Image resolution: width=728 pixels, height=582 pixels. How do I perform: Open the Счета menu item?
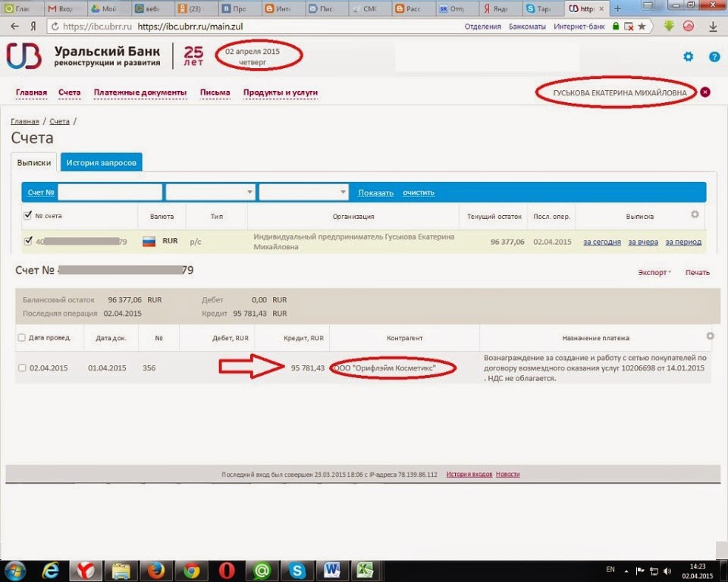(70, 92)
